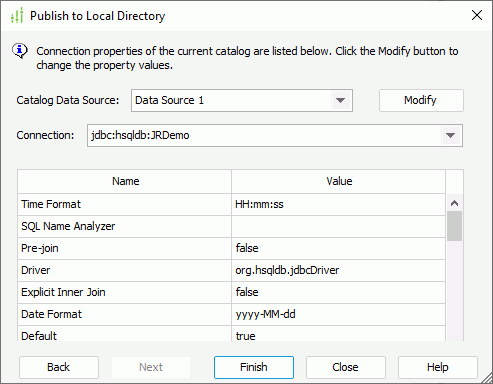The image size is (493, 384).
Task: Click the Modify button
Action: tap(421, 100)
